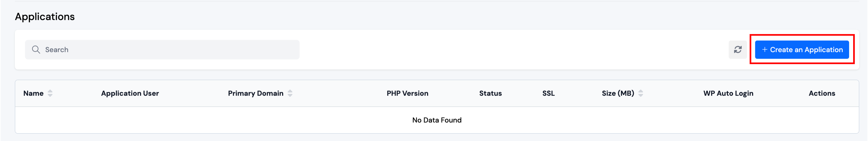Click the Primary Domain sort arrows
The width and height of the screenshot is (868, 141).
(290, 93)
